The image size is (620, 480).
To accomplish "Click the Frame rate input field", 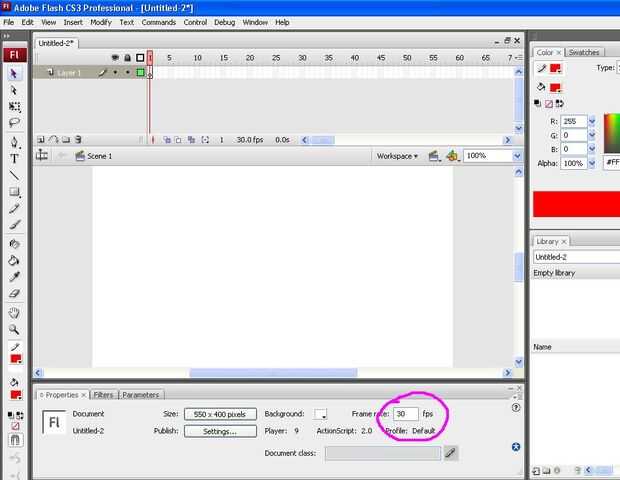I will click(406, 414).
